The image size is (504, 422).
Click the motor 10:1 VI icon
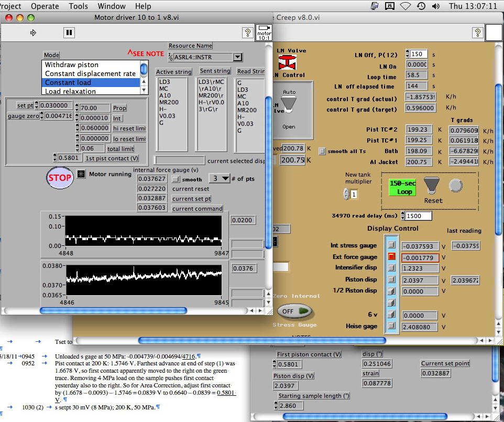coord(264,33)
